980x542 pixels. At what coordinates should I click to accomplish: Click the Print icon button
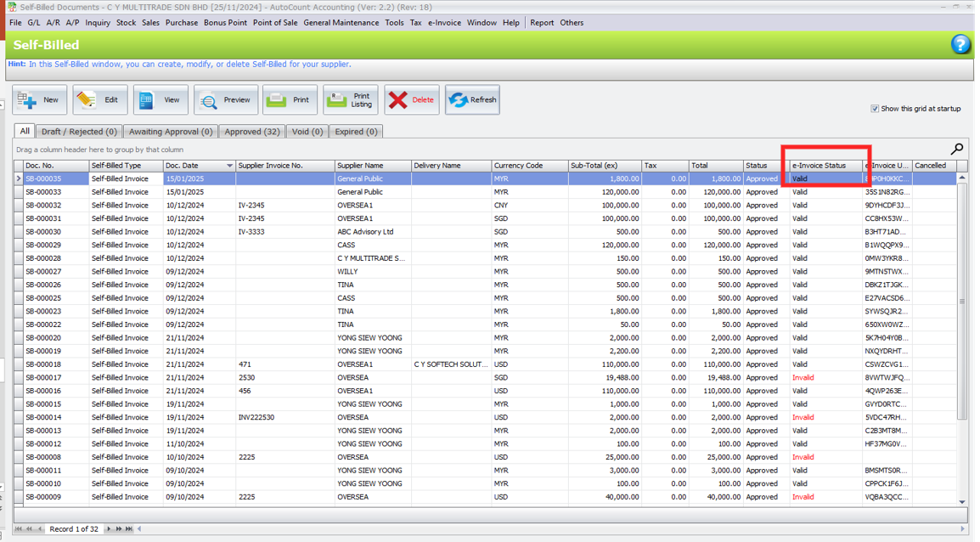pyautogui.click(x=290, y=100)
